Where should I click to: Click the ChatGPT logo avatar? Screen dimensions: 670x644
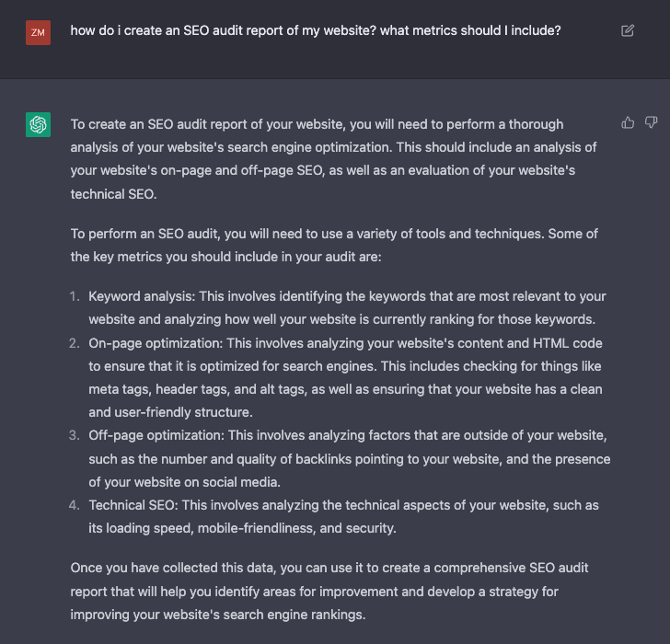[x=38, y=125]
